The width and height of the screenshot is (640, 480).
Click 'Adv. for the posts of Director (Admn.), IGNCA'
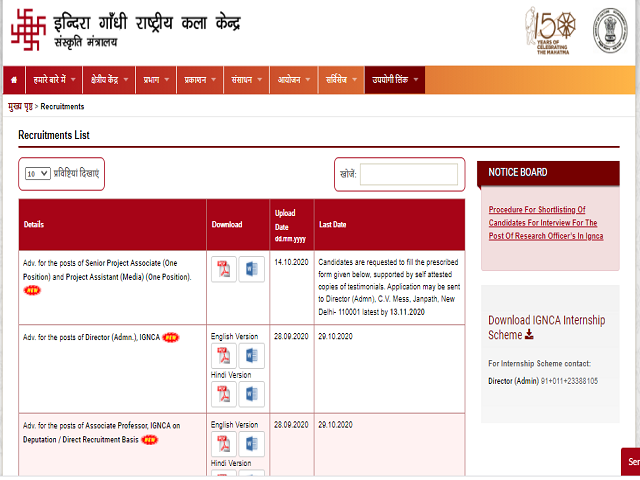click(91, 338)
